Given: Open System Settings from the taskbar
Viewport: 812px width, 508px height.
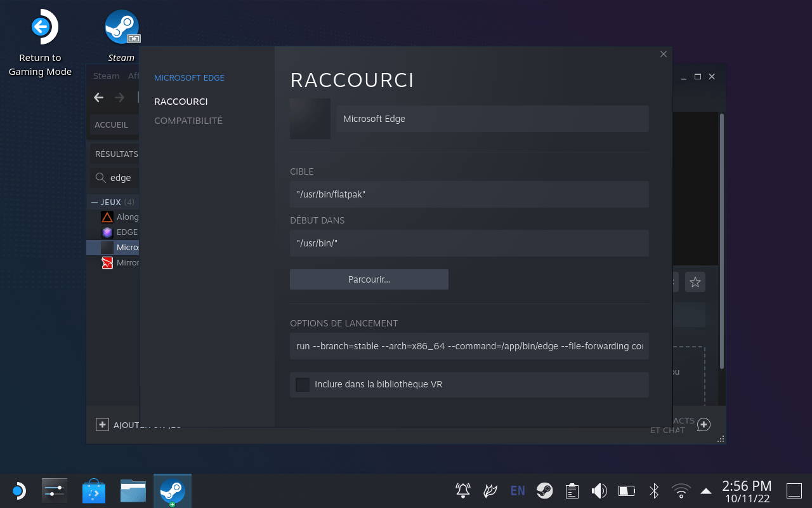Looking at the screenshot, I should [54, 491].
